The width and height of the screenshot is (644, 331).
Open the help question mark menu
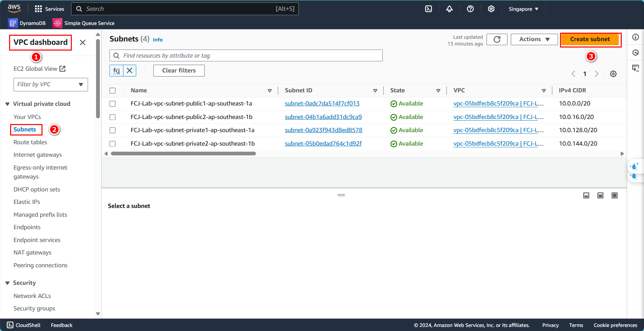pos(470,9)
